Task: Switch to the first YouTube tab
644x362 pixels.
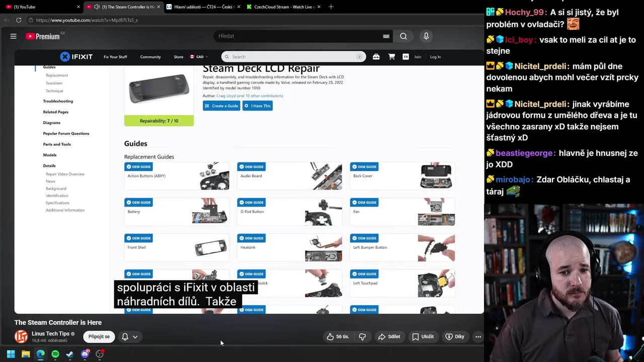Action: (42, 7)
